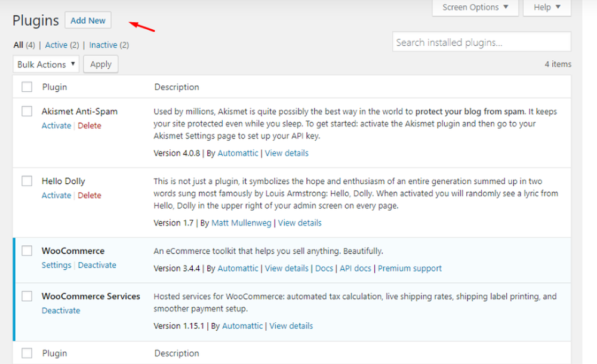This screenshot has width=597, height=364.
Task: Tick the select-all checkbox in footer row
Action: [27, 353]
